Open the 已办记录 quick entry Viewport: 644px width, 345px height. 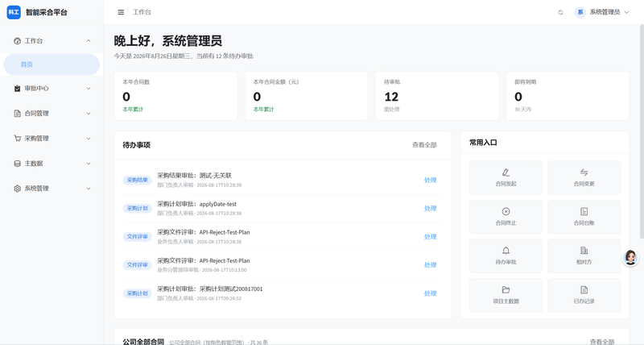[x=584, y=295]
